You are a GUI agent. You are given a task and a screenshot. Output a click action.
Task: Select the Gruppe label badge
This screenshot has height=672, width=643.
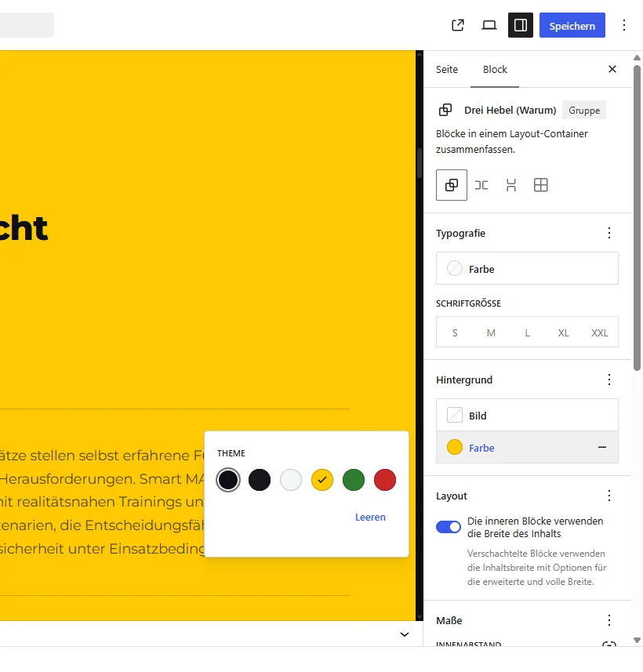coord(584,110)
